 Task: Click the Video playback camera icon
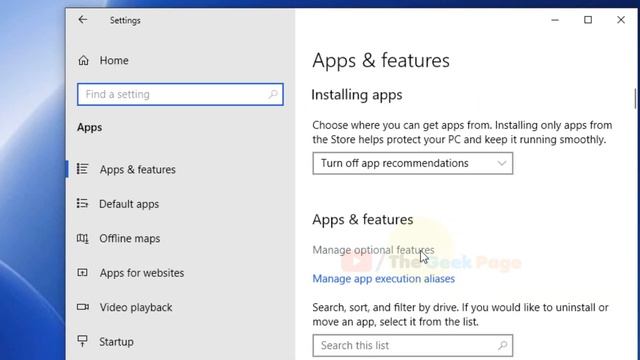point(83,307)
